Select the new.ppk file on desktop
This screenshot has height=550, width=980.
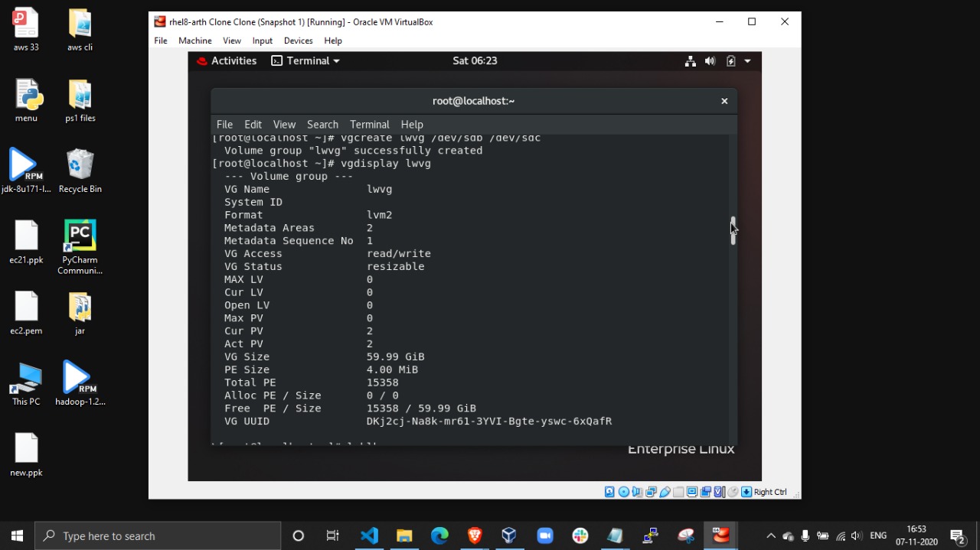click(x=26, y=455)
